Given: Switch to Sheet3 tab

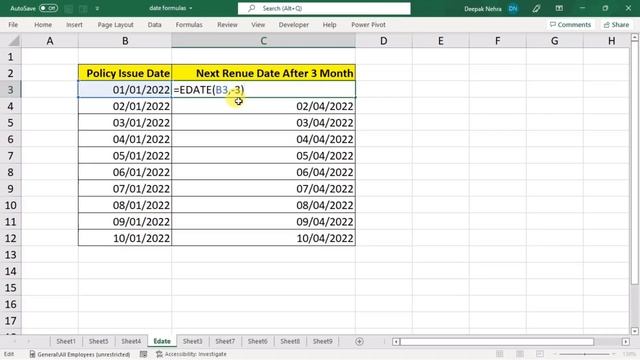Looking at the screenshot, I should click(x=192, y=341).
